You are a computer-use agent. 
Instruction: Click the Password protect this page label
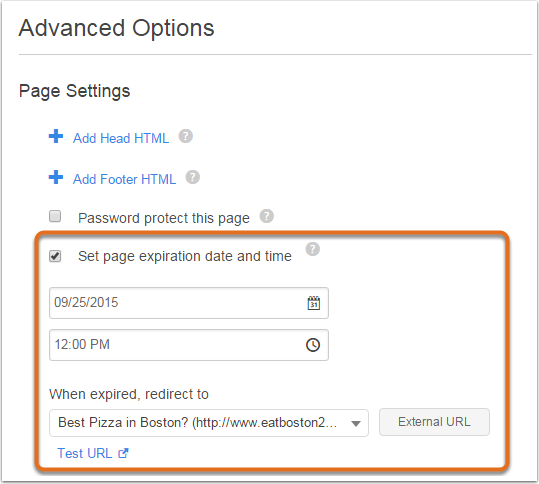[164, 218]
